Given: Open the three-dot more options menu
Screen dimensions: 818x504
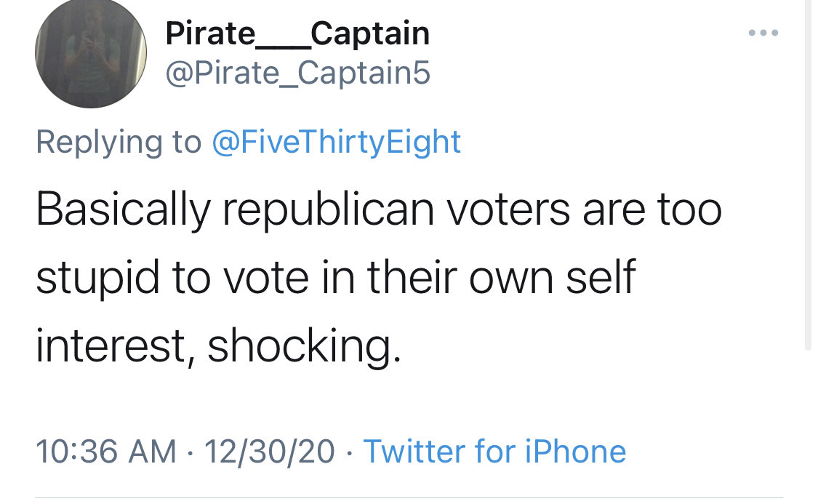Looking at the screenshot, I should click(x=763, y=33).
